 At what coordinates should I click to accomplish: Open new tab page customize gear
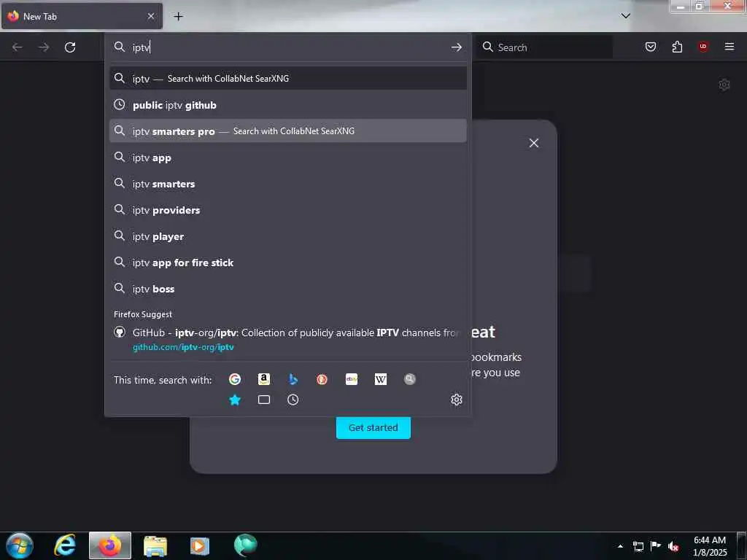pyautogui.click(x=724, y=85)
